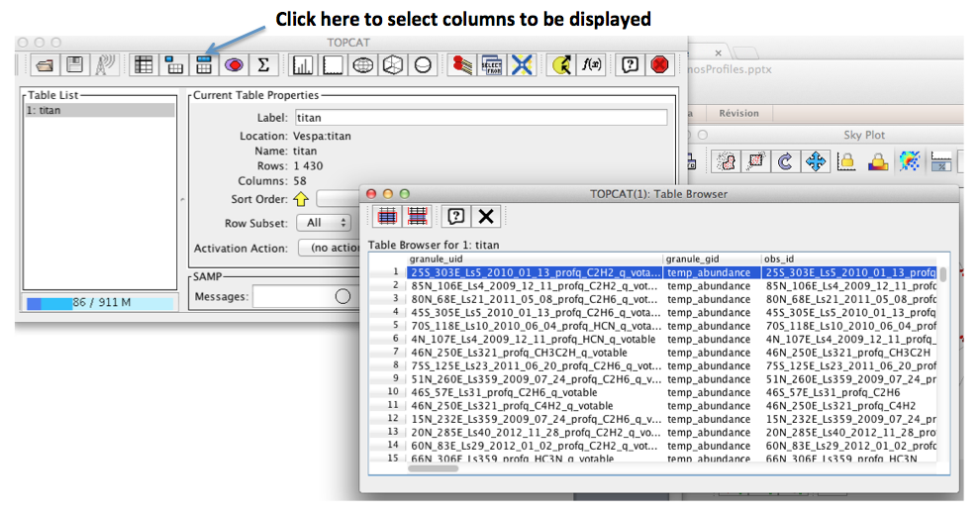The image size is (980, 515).
Task: Click the SAMP broadcast tower icon
Action: (x=105, y=65)
